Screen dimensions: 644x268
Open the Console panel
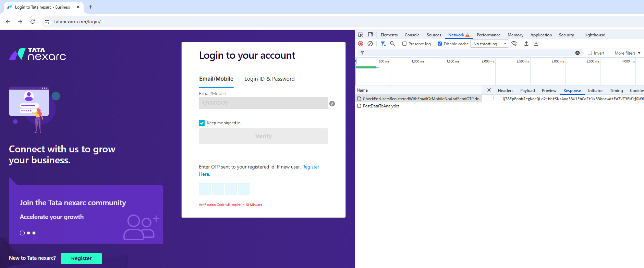click(x=412, y=35)
